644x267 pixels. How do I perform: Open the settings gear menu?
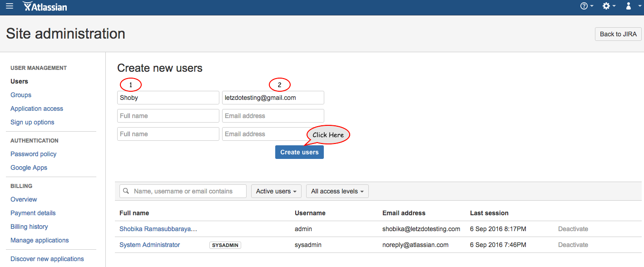(x=609, y=6)
